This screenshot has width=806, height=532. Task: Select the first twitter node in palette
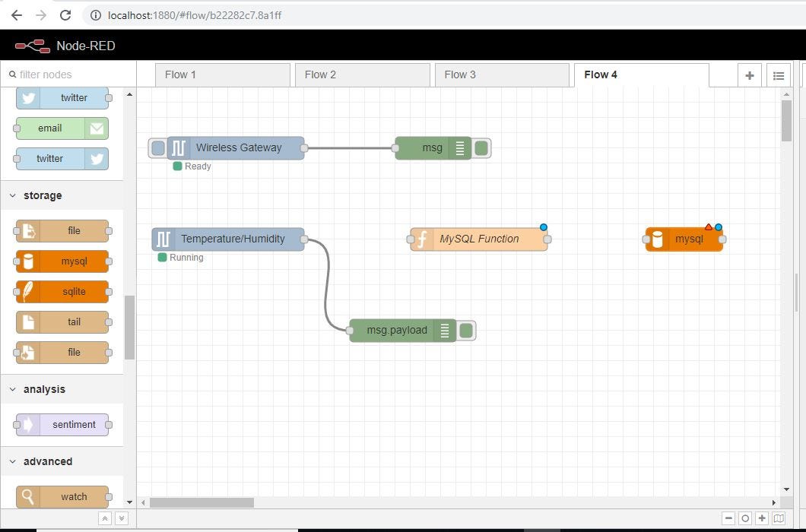click(62, 98)
